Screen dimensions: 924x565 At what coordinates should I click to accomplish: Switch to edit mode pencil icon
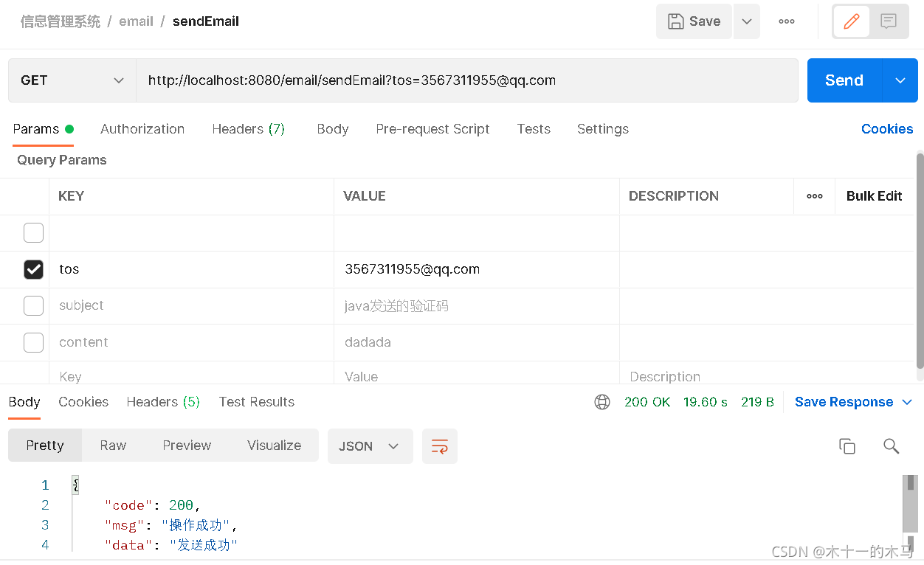852,21
